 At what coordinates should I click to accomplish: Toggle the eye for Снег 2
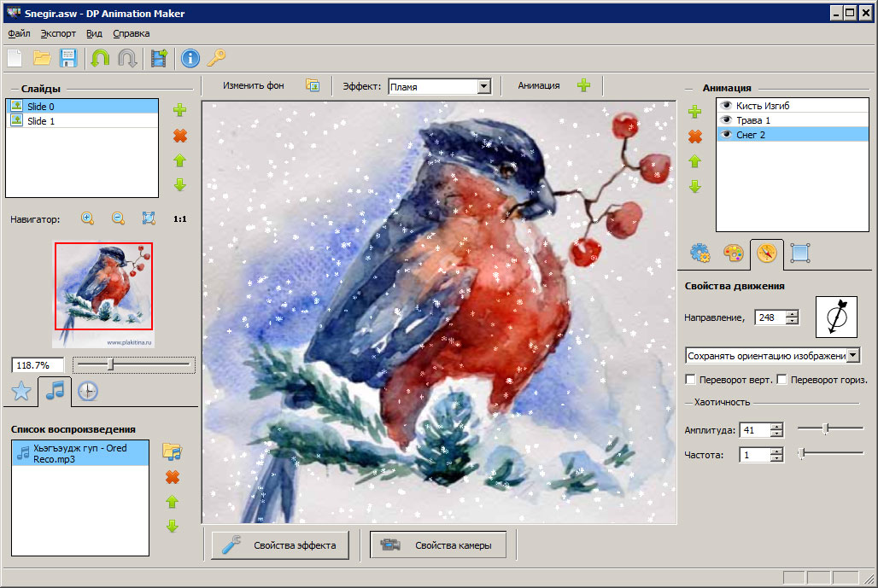point(726,134)
